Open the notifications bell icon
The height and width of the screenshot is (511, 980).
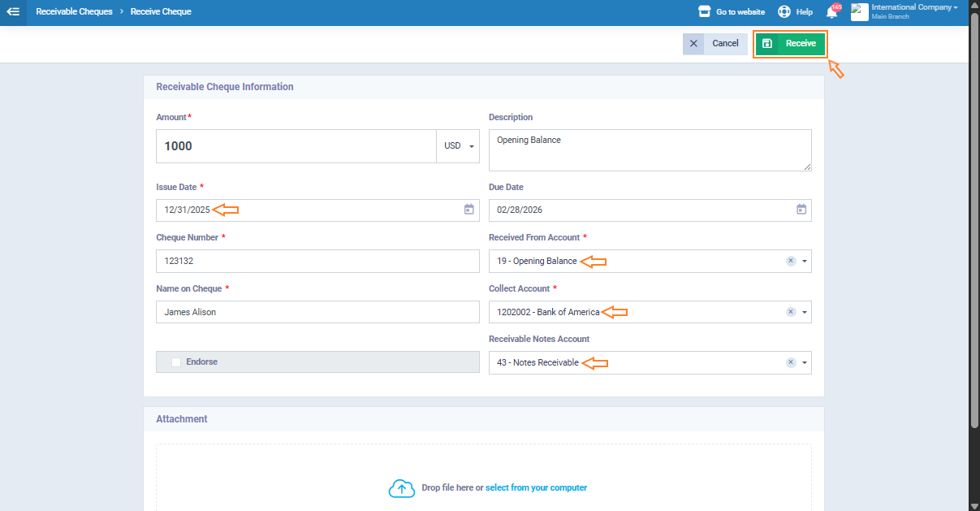(831, 12)
